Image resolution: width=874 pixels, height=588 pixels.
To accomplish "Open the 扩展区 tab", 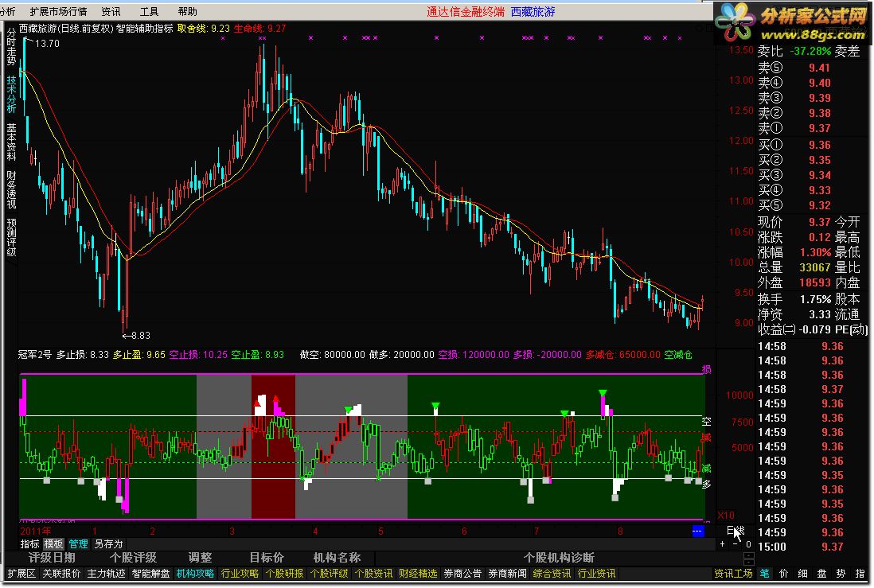I will tap(21, 574).
